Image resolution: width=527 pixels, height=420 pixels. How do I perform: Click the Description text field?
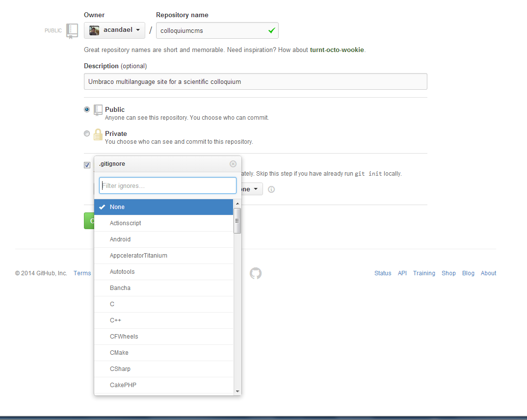tap(256, 81)
